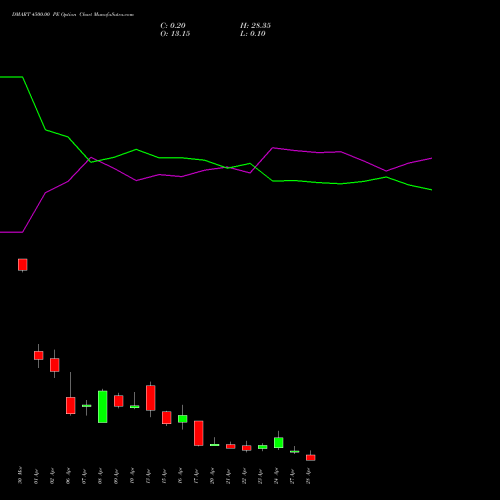Select the open value O: 13.15
This screenshot has height=500, width=500.
175,34
